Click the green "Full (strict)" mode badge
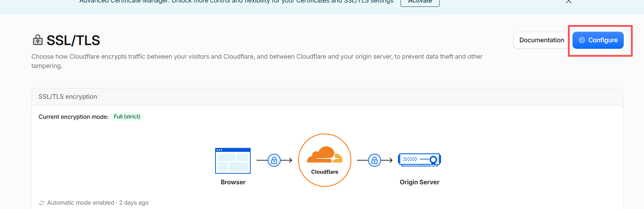This screenshot has height=209, width=644. (x=127, y=117)
